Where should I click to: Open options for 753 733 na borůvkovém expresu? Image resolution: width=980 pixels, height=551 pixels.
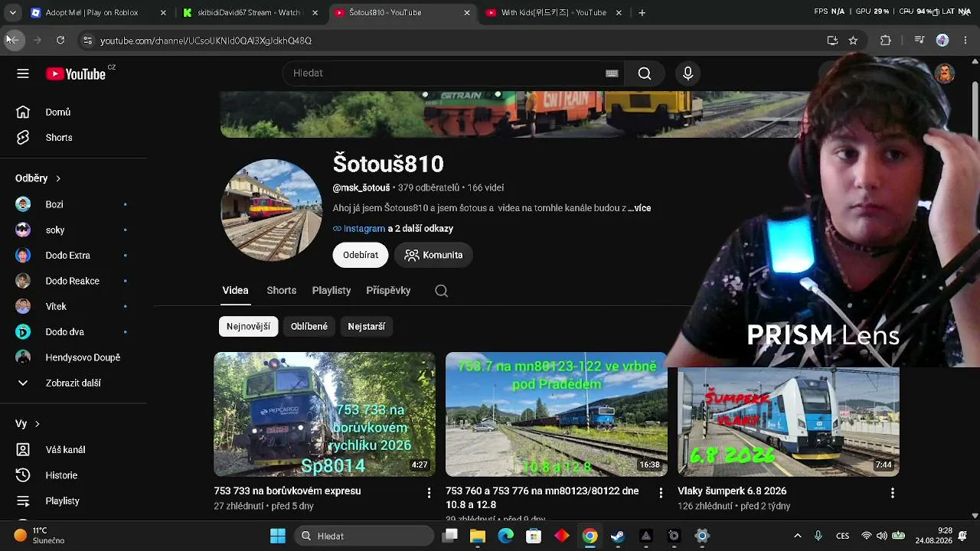click(429, 494)
